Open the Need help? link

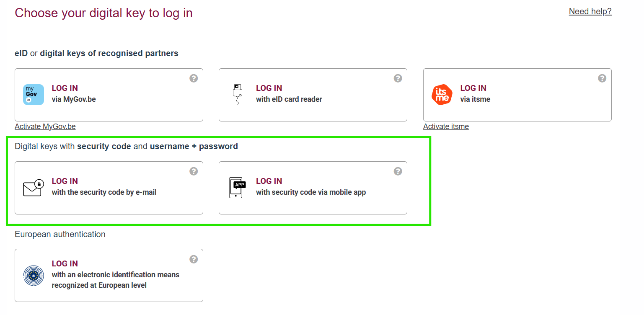590,12
